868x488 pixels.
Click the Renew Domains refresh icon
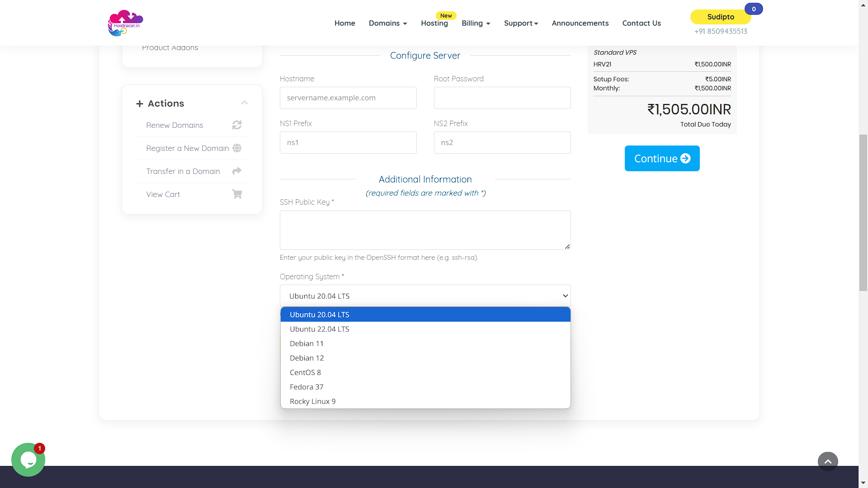pos(237,125)
